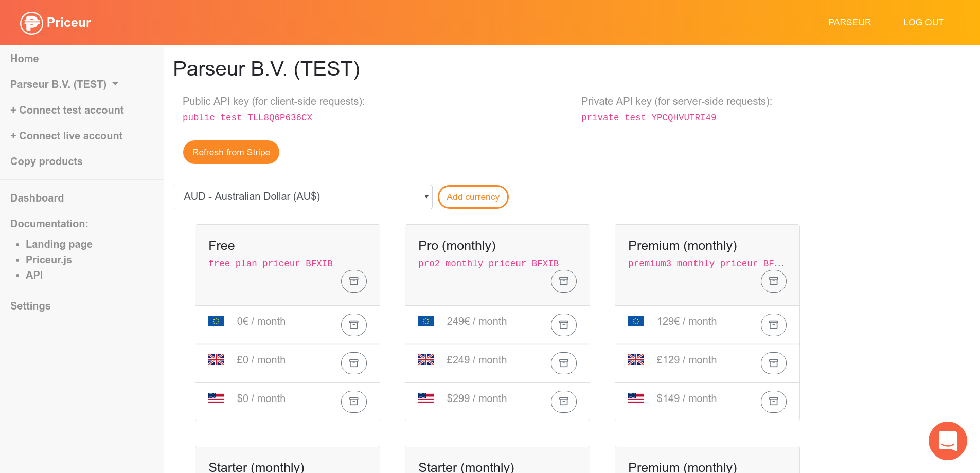Viewport: 980px width, 473px height.
Task: Click pro2_monthly_priceur_BFXIB product ID
Action: (488, 263)
